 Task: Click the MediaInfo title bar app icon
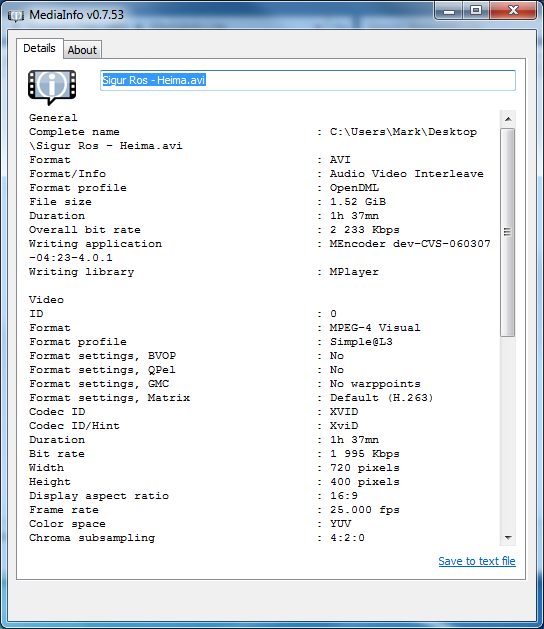(x=16, y=16)
